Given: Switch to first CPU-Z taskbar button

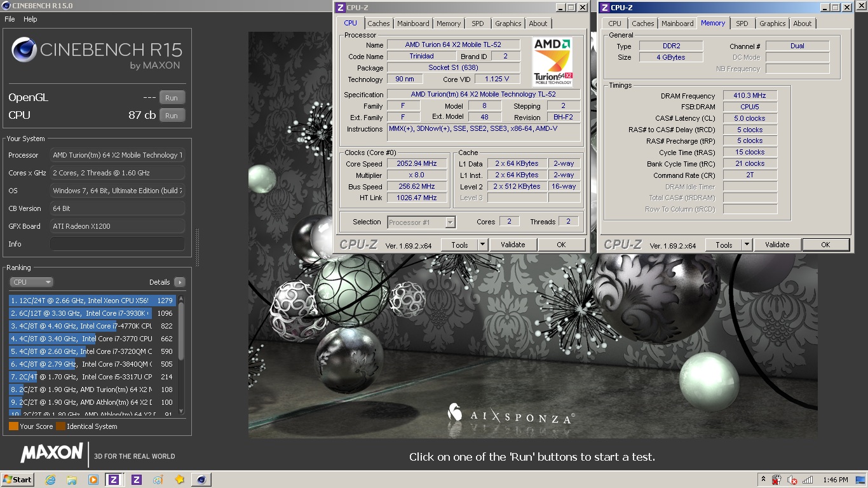Looking at the screenshot, I should tap(115, 480).
